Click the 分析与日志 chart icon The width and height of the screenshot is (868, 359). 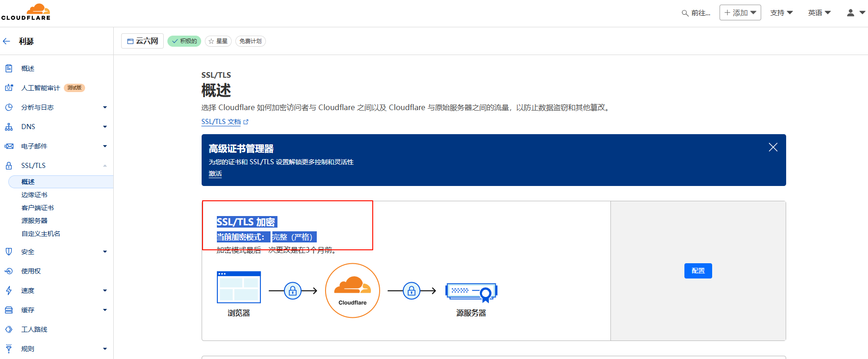click(x=9, y=107)
